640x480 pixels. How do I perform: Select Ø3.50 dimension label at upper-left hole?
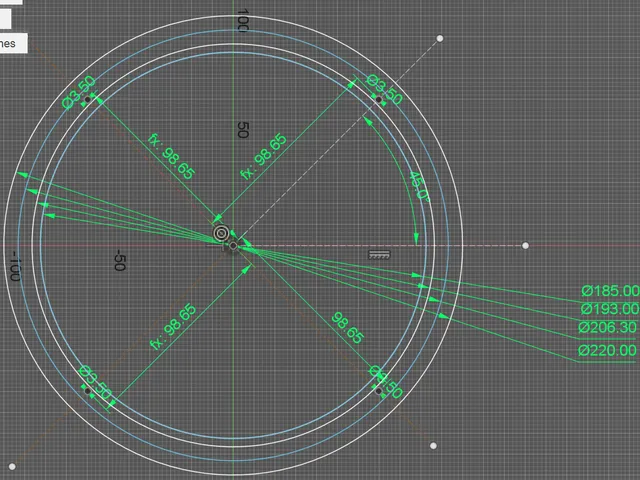(78, 92)
